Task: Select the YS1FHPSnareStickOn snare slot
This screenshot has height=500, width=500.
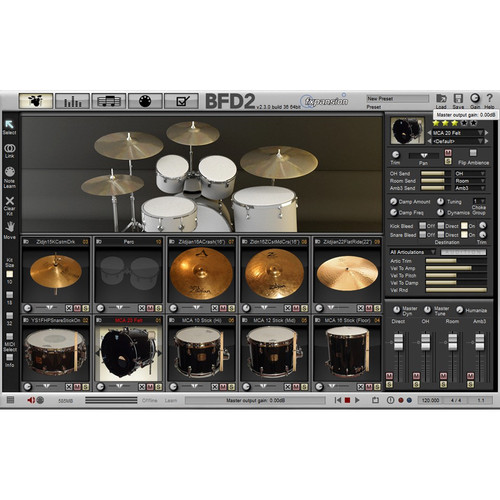Action: pos(56,353)
